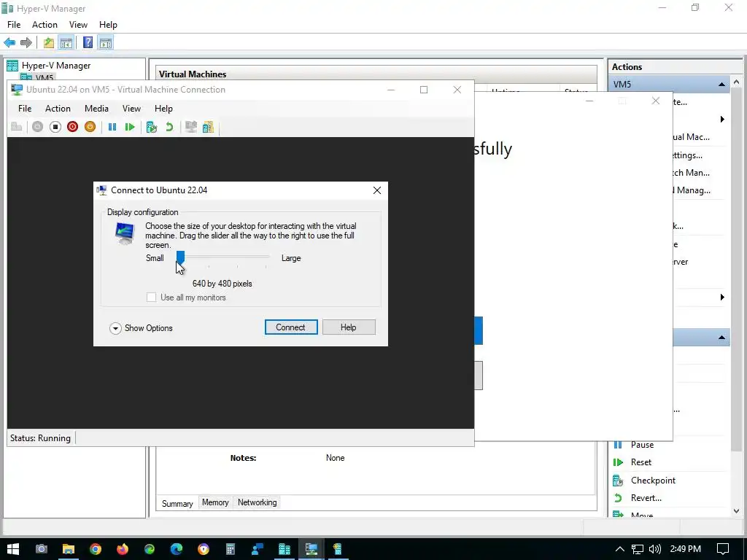Open File menu in VM Connection window
This screenshot has width=747, height=560.
[25, 109]
